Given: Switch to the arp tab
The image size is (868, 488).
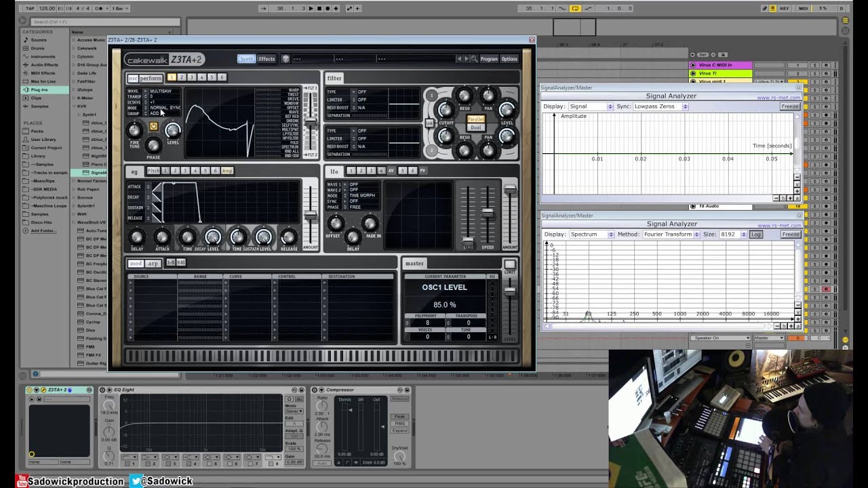Looking at the screenshot, I should 153,263.
